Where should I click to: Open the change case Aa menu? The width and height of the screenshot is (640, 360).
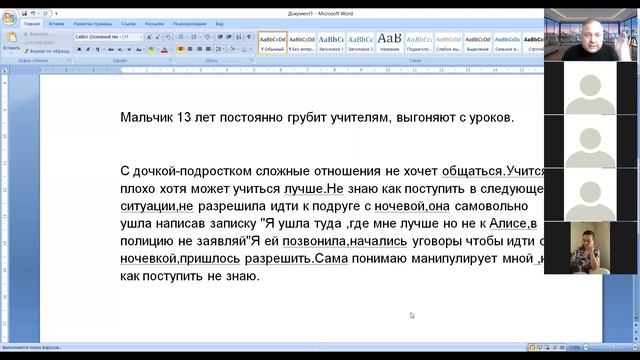click(139, 49)
